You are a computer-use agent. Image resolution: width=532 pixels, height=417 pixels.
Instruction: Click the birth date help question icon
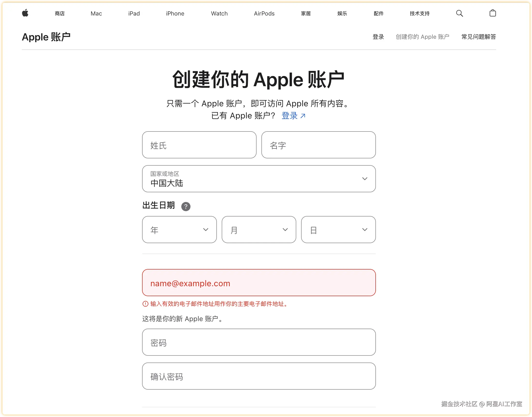coord(186,207)
